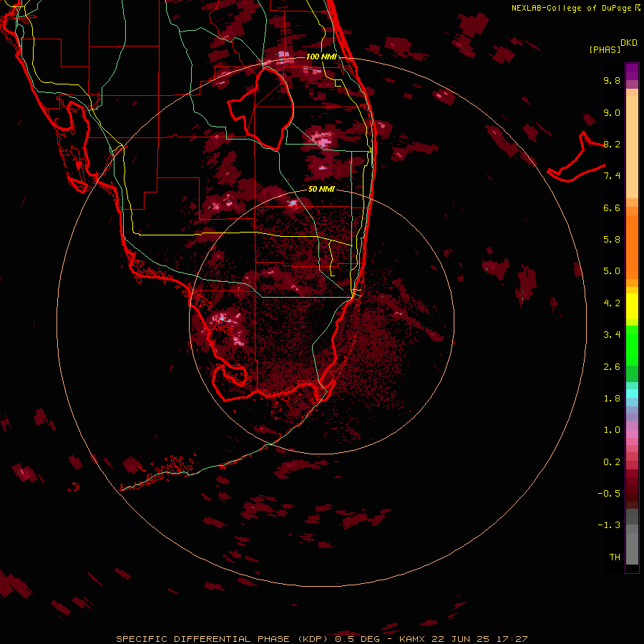644x644 pixels.
Task: Click the 100 NMI range ring label
Action: click(321, 57)
